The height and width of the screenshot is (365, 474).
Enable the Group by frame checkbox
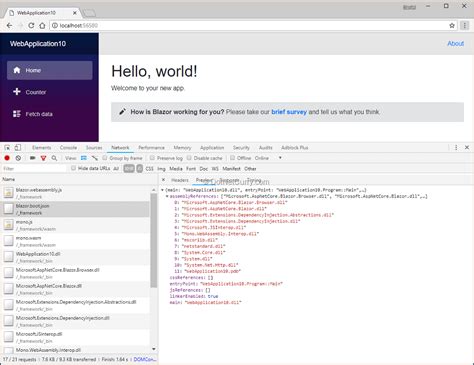(104, 158)
